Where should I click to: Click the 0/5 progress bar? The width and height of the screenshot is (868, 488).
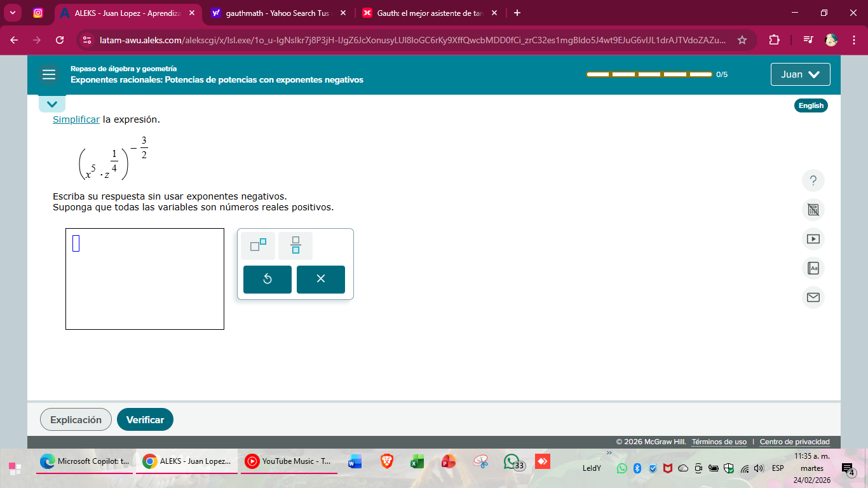coord(649,74)
